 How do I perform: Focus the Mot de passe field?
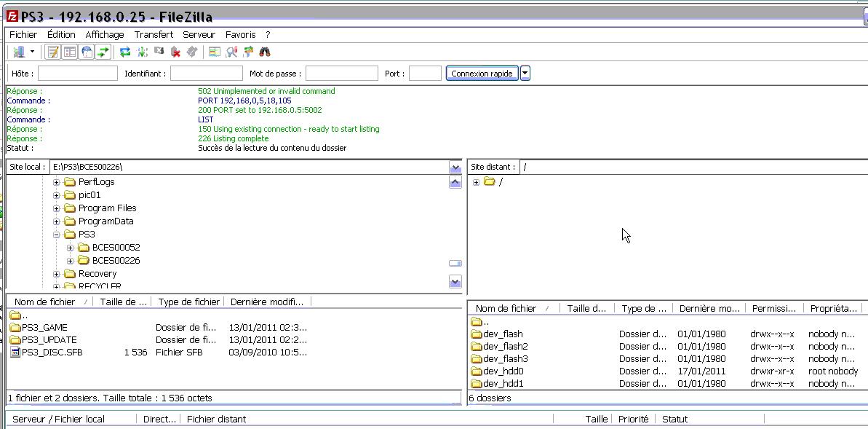pos(342,73)
